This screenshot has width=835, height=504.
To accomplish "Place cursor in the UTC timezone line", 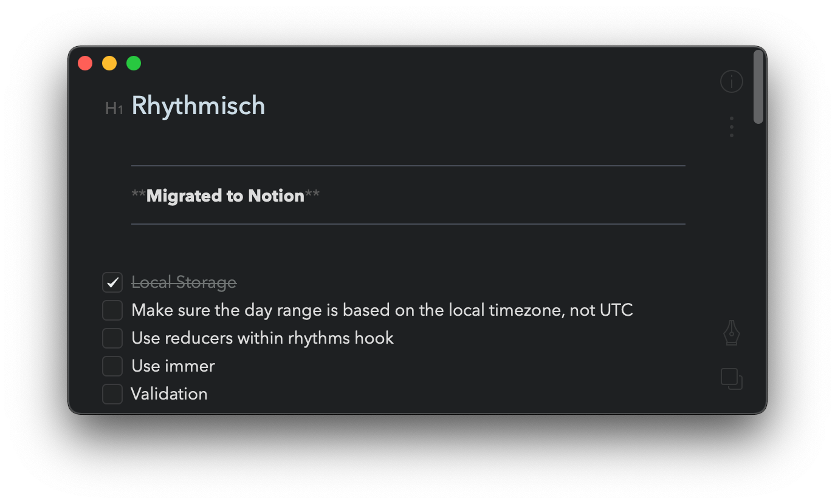I will click(x=382, y=310).
